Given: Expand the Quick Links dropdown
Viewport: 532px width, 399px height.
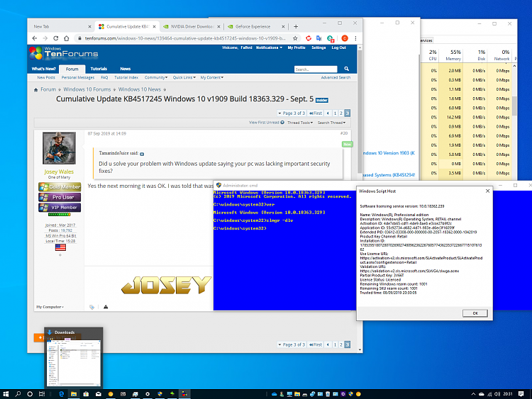Looking at the screenshot, I should pos(184,77).
